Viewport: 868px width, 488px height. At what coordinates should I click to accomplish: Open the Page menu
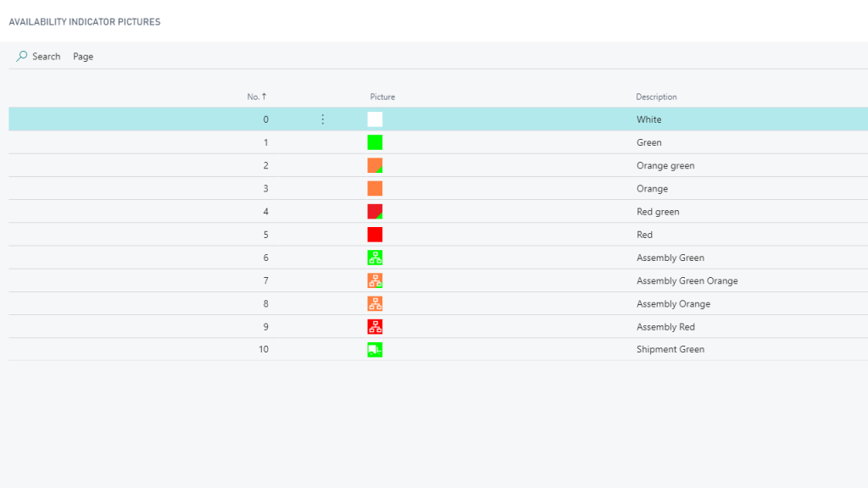point(82,56)
